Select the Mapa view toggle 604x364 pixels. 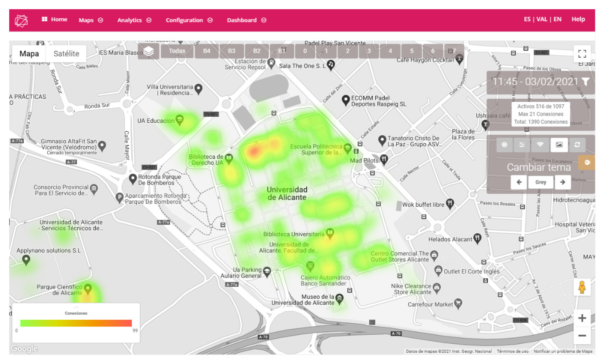(x=29, y=53)
